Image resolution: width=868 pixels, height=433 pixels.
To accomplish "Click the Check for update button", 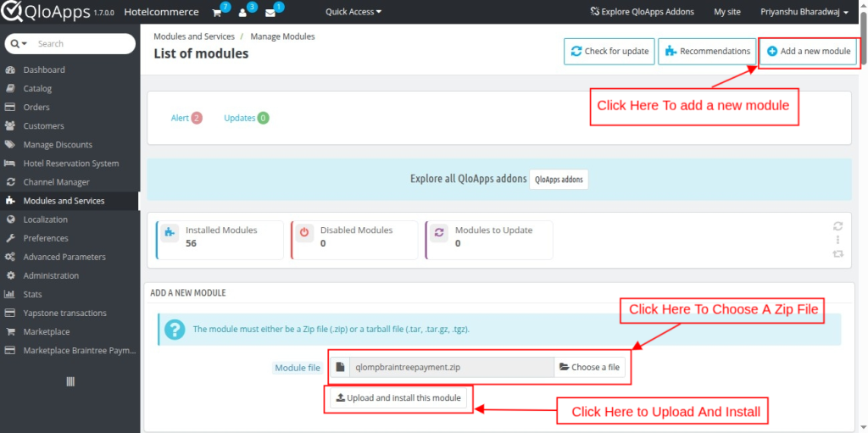I will [609, 51].
